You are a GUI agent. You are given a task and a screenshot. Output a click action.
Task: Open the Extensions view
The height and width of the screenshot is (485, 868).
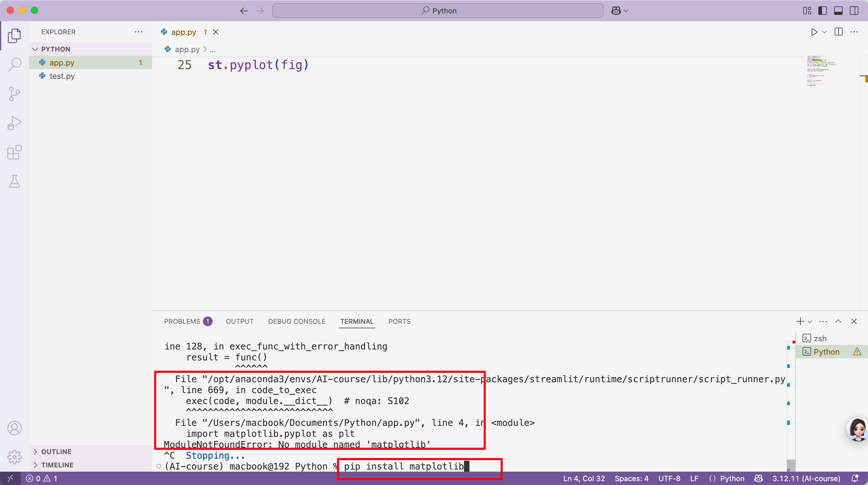(15, 152)
